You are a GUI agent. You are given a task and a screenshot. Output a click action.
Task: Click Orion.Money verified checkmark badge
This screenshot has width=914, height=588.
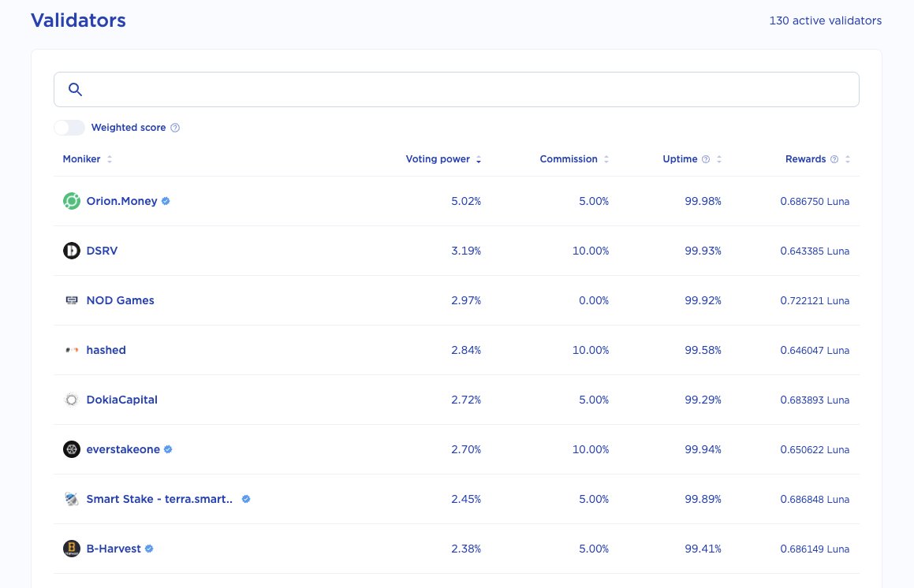[166, 201]
